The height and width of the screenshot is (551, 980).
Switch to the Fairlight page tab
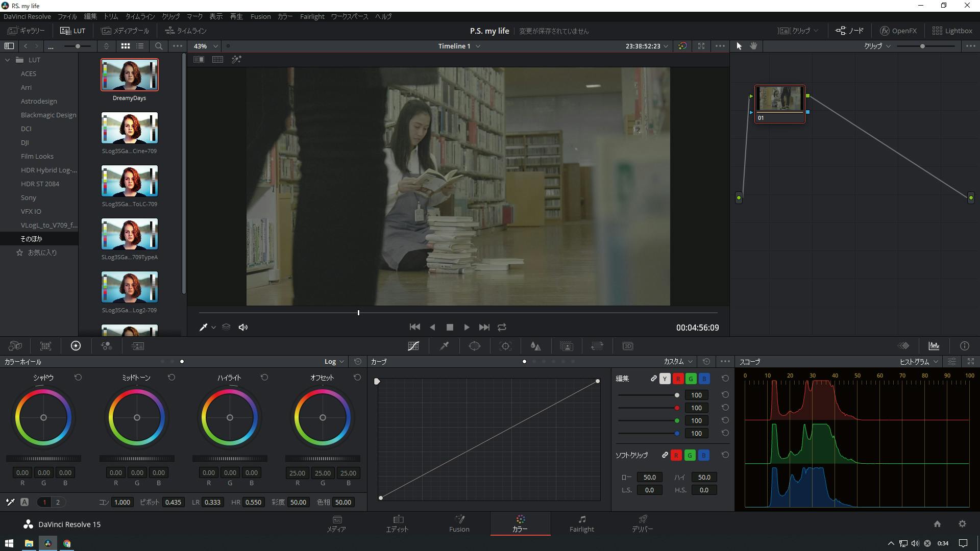click(x=581, y=524)
